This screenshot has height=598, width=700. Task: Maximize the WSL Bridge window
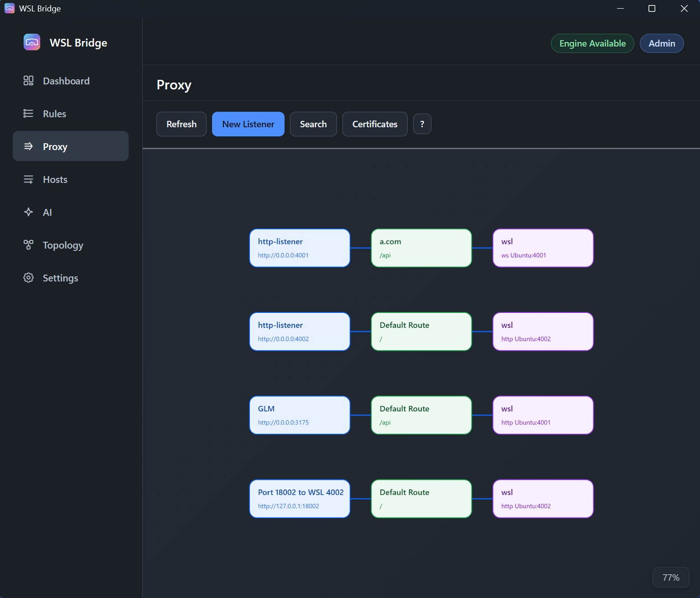(652, 8)
